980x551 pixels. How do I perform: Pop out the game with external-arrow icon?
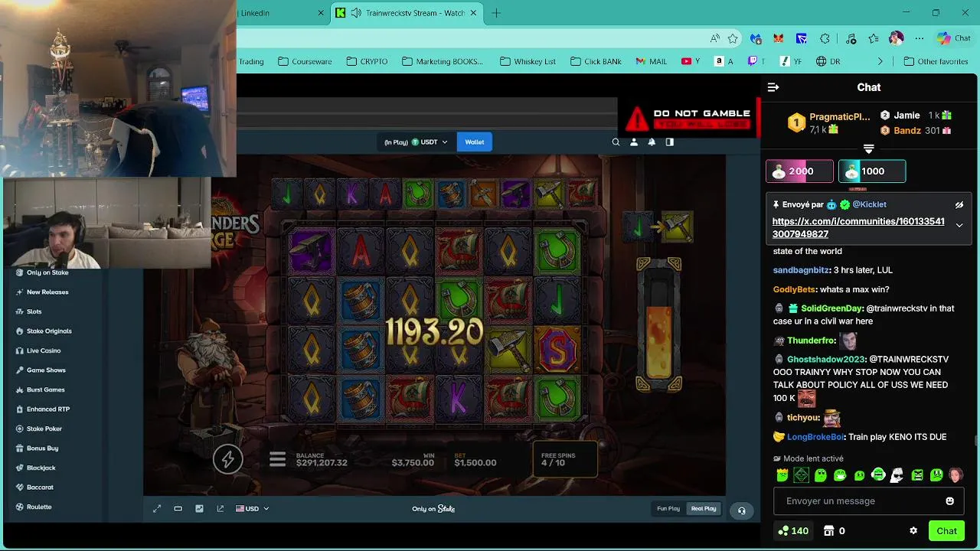[x=220, y=508]
